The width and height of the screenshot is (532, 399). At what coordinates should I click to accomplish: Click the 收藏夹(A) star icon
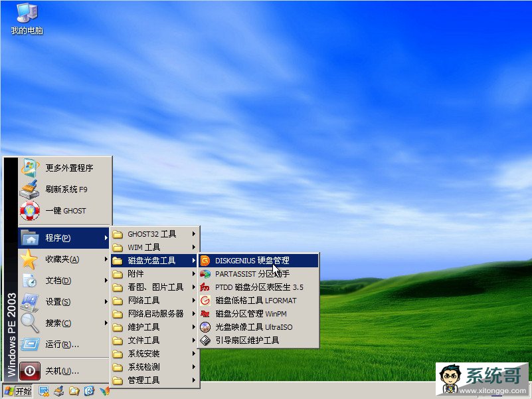(x=29, y=259)
